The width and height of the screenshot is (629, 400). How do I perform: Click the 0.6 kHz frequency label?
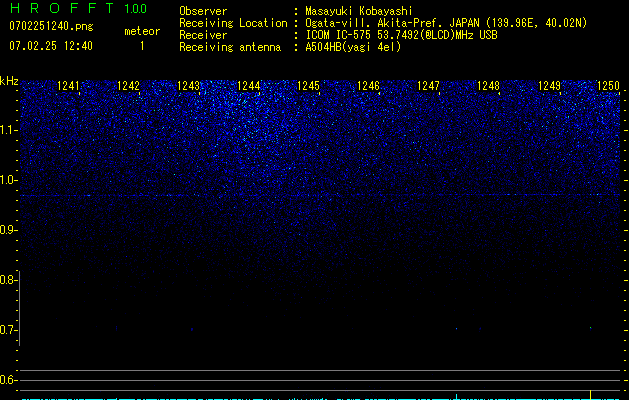[8, 380]
